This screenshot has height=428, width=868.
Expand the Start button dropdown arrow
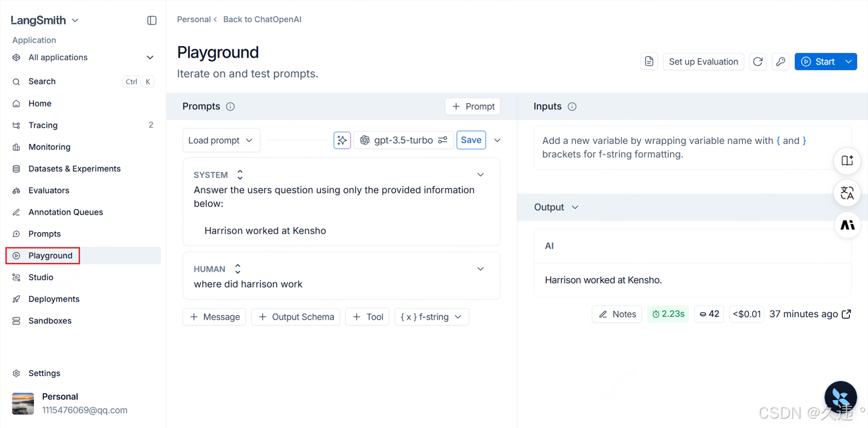pyautogui.click(x=849, y=62)
